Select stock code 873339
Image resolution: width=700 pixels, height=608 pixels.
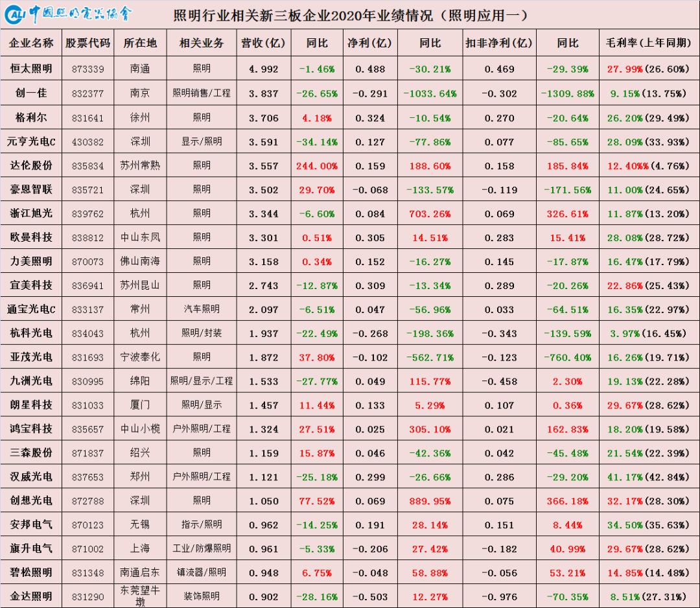coord(88,69)
